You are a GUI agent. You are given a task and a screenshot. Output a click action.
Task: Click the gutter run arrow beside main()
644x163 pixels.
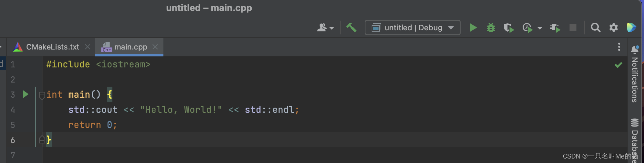coord(26,94)
